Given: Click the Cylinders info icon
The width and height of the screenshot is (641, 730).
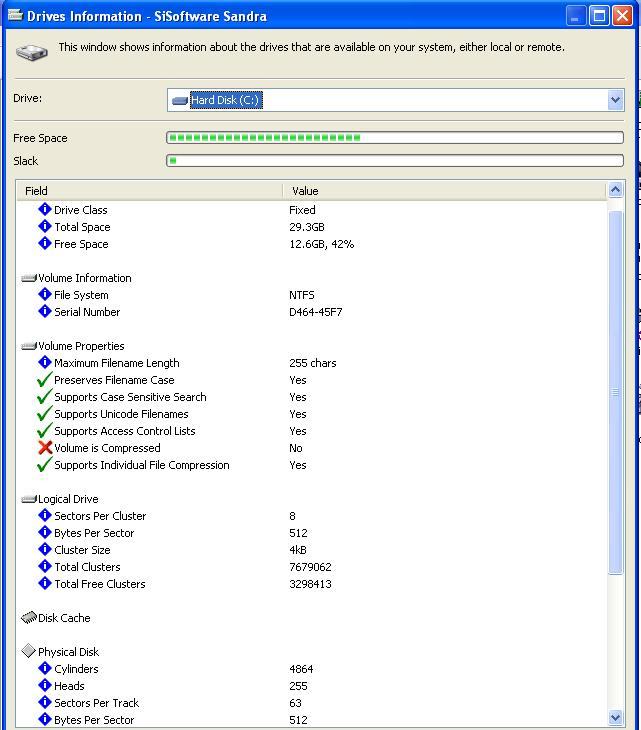Looking at the screenshot, I should click(45, 669).
